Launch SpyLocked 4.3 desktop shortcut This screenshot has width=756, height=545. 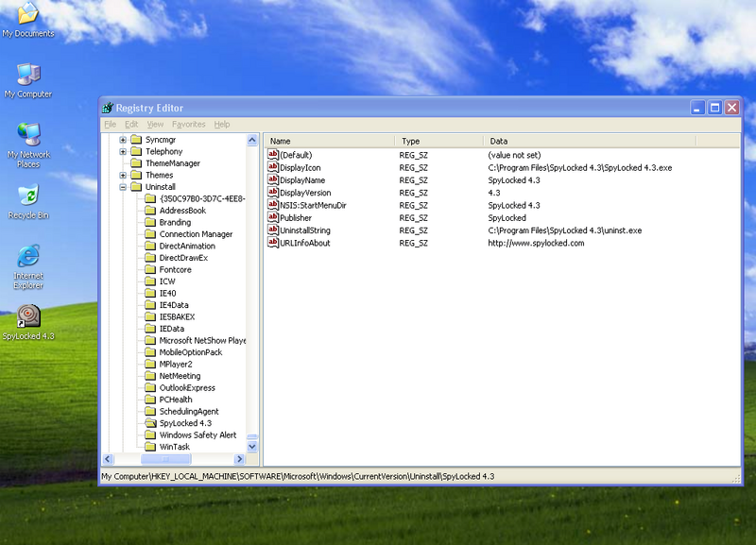pyautogui.click(x=28, y=322)
